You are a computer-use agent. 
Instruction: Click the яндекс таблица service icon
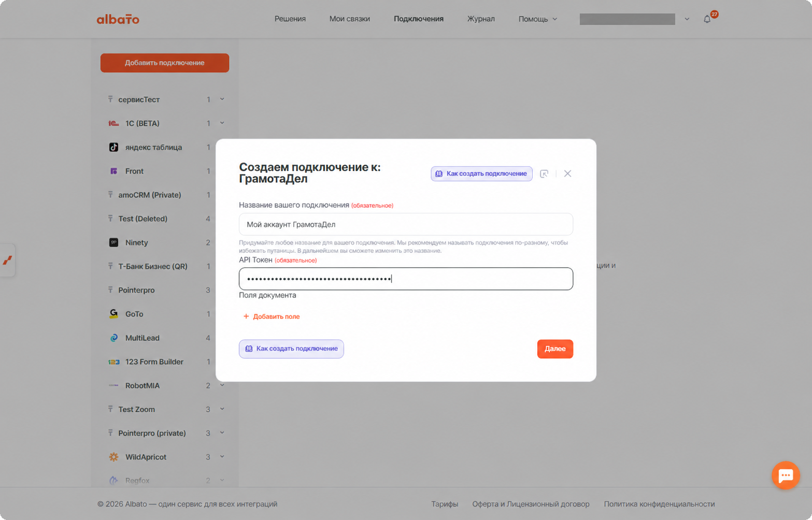113,147
